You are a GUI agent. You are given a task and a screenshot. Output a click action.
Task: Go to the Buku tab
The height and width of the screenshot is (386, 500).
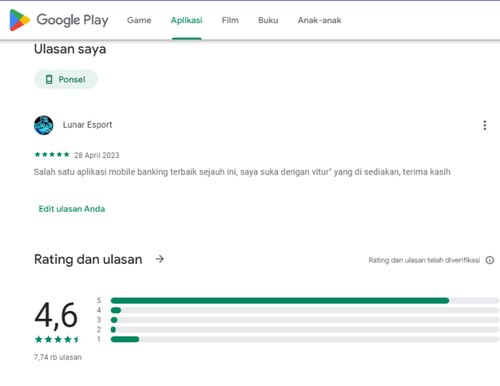coord(268,20)
